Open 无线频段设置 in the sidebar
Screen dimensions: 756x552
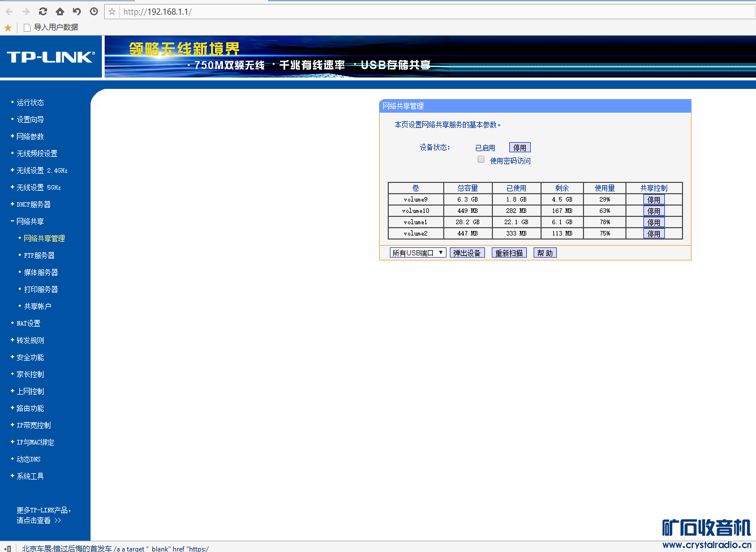(37, 153)
